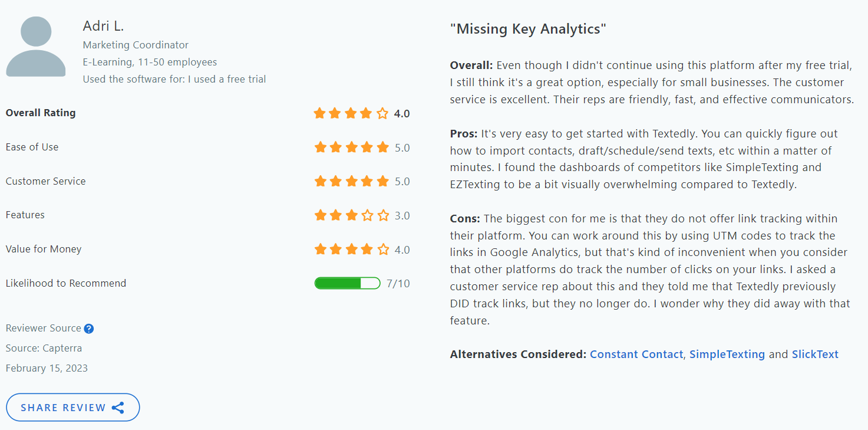
Task: Click the Source: Capterra text
Action: [44, 348]
